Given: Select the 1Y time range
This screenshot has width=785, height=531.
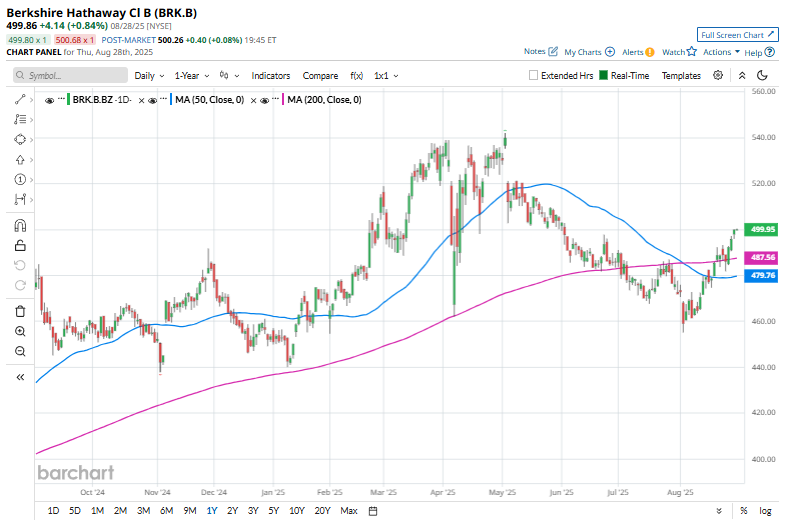Looking at the screenshot, I should (x=212, y=511).
